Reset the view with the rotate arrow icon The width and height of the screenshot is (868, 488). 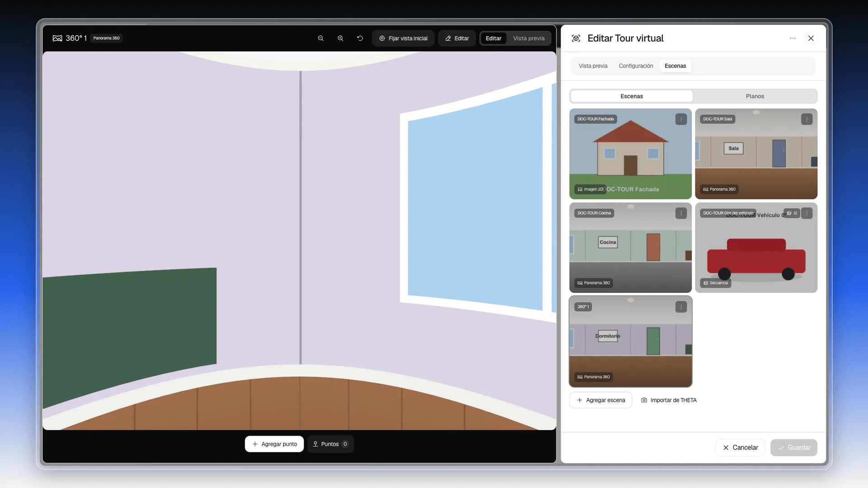[x=360, y=38]
